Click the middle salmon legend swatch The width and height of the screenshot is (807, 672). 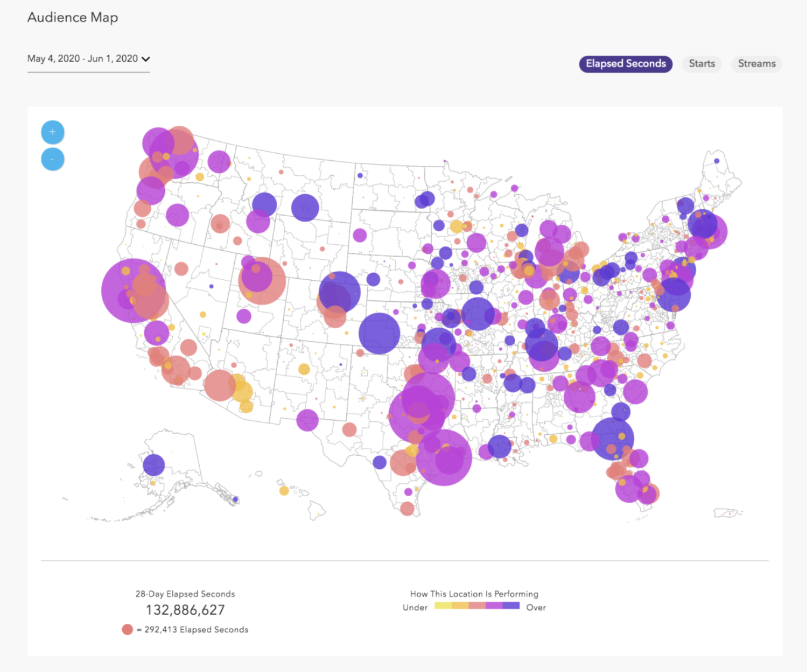[477, 606]
